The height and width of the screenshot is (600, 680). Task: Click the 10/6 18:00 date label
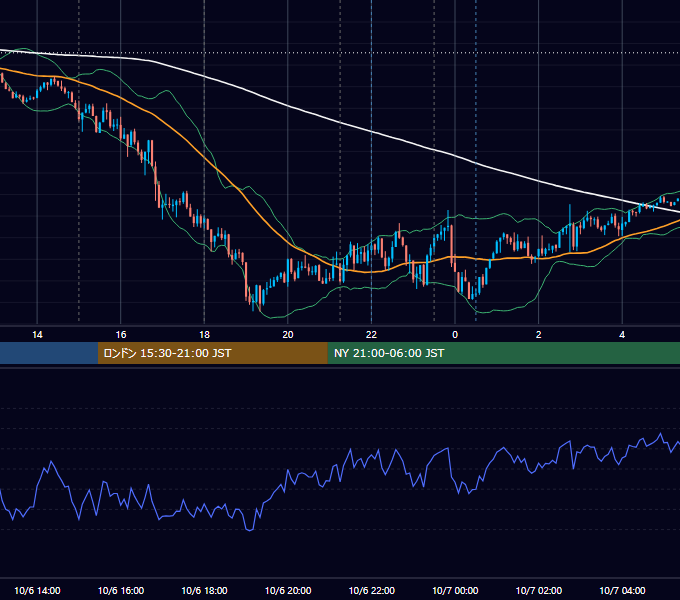click(204, 590)
